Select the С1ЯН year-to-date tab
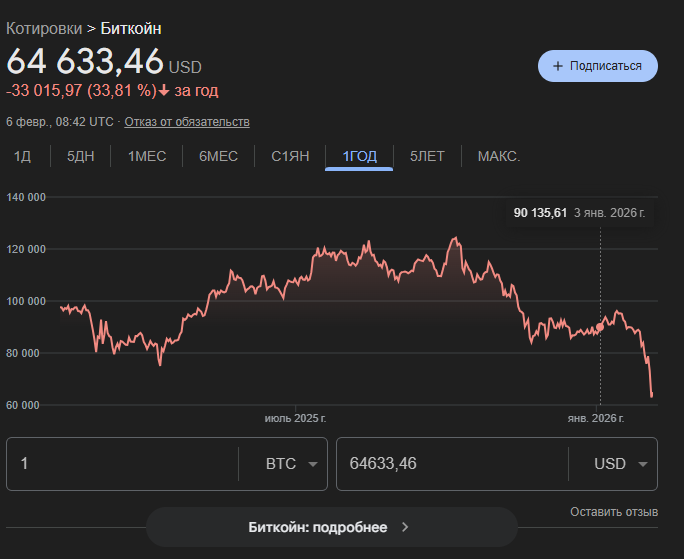684x559 pixels. coord(290,156)
